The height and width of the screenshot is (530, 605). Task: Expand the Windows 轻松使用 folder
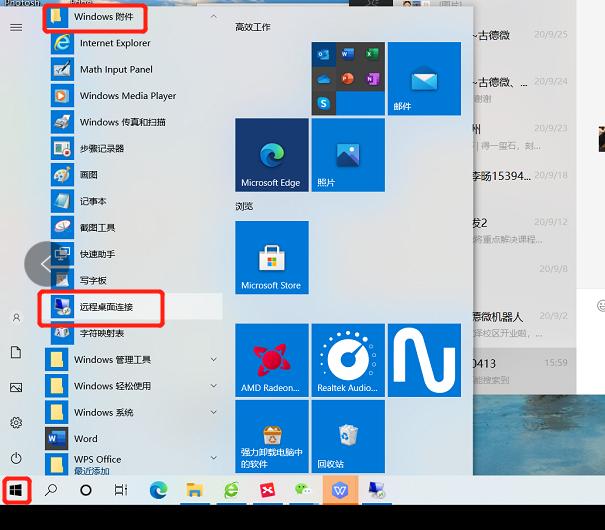[x=134, y=386]
